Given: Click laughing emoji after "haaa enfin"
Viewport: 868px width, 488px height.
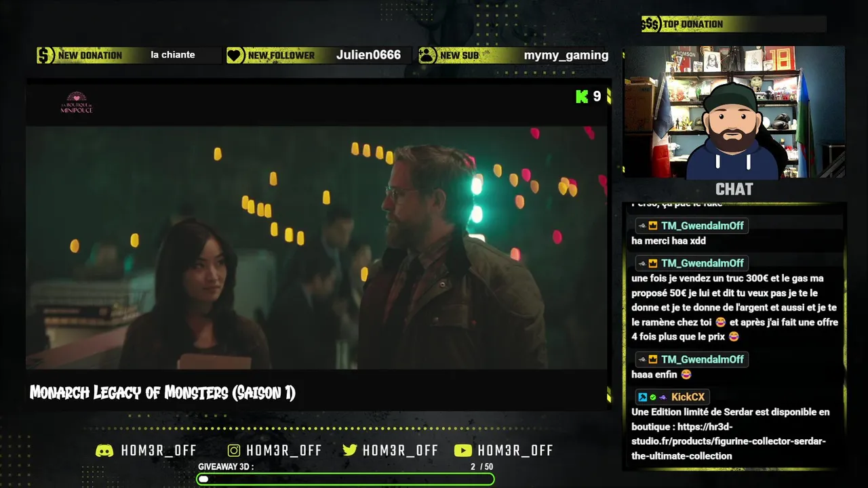Looking at the screenshot, I should tap(686, 374).
